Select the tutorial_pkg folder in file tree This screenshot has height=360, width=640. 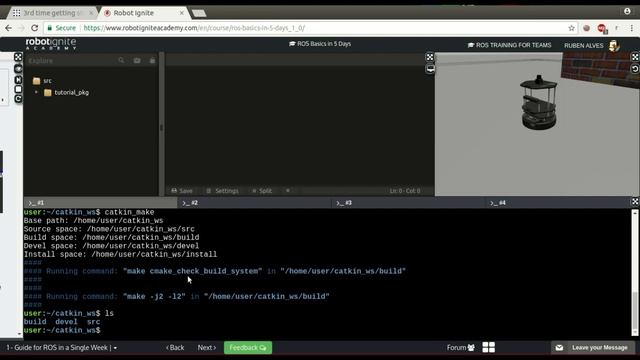(x=66, y=93)
